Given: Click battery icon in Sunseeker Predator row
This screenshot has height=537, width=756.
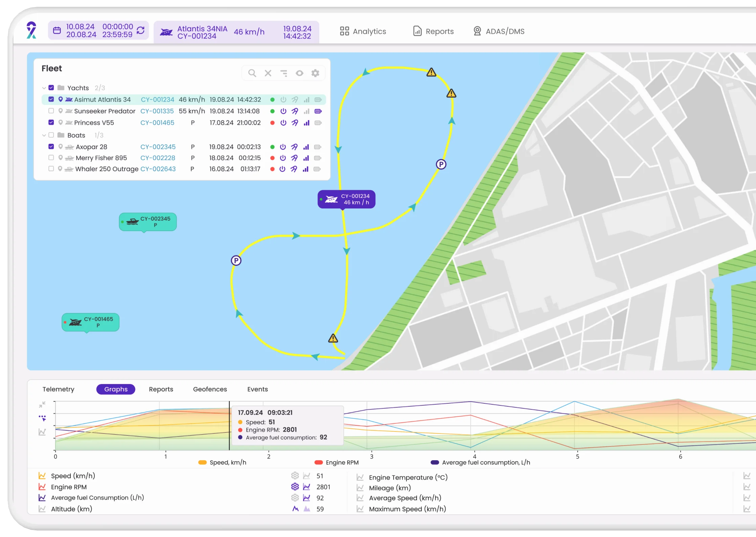Looking at the screenshot, I should (x=318, y=111).
